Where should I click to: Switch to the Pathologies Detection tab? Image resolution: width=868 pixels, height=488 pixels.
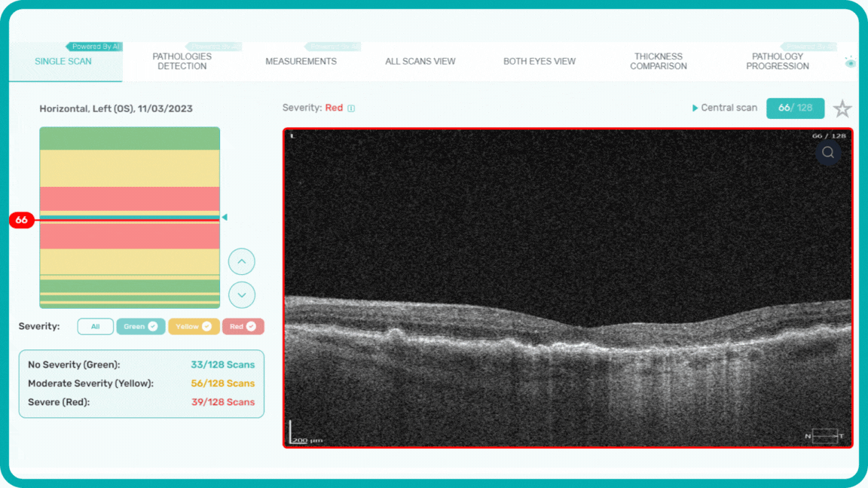(182, 61)
